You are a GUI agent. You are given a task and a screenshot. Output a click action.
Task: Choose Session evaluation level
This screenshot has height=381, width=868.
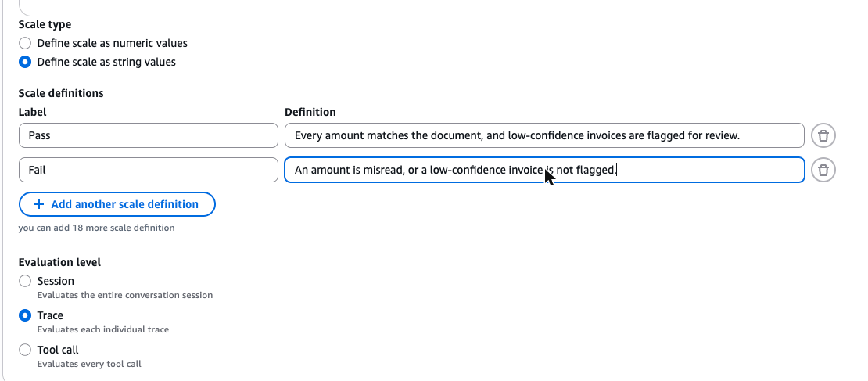[25, 281]
